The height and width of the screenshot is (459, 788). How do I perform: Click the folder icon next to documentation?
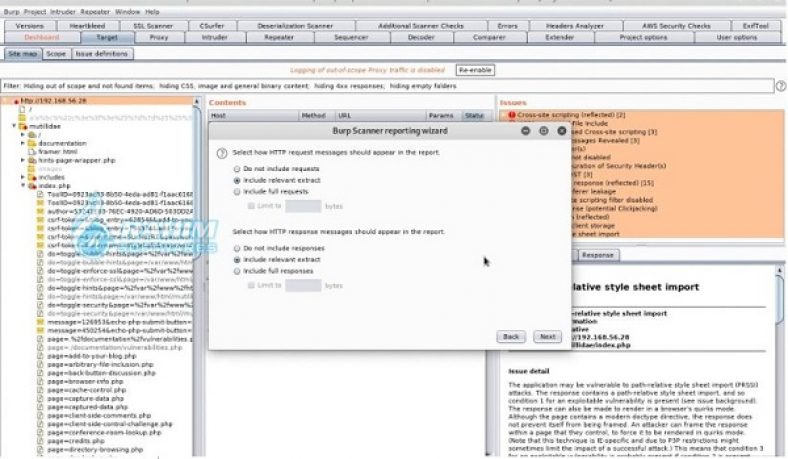pyautogui.click(x=33, y=143)
